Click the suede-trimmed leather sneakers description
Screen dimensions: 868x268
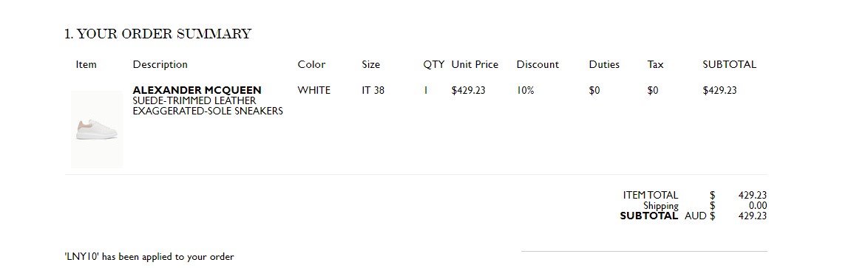pos(208,106)
